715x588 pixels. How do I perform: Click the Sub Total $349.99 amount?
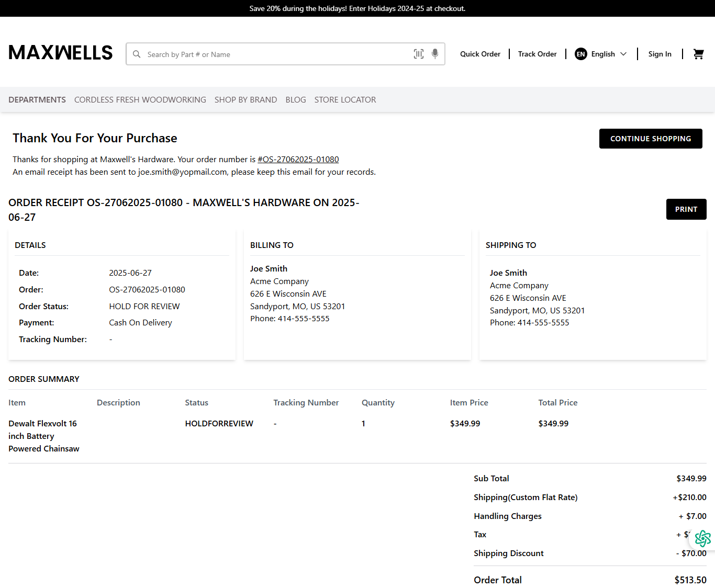click(691, 478)
